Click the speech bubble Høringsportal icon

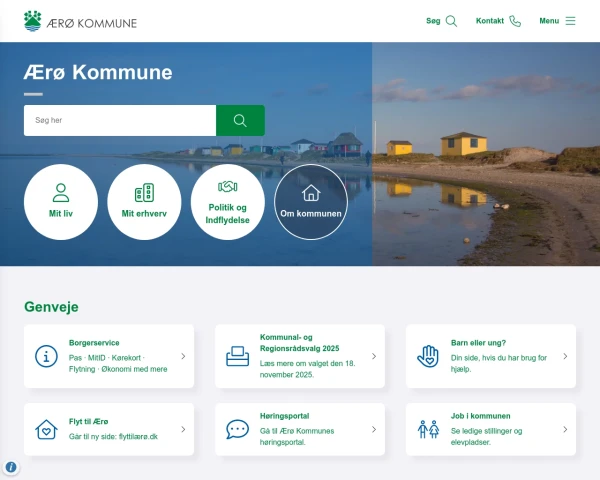click(x=237, y=430)
